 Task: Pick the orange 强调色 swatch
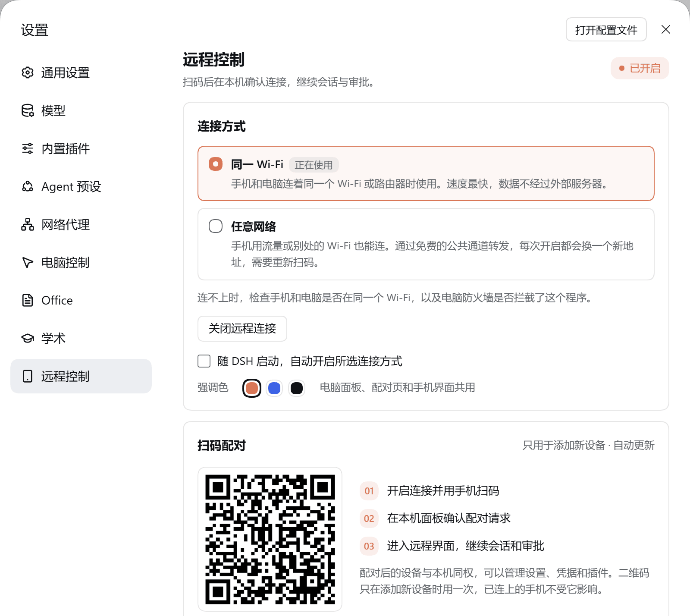click(252, 388)
